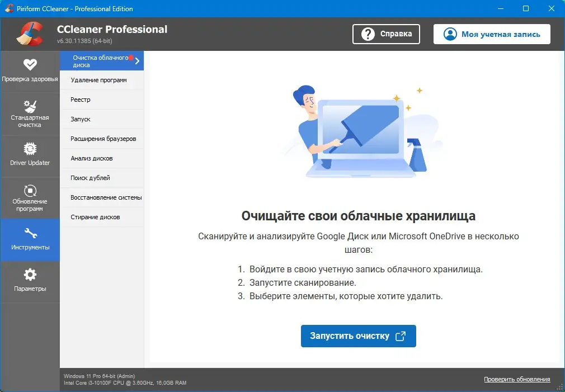The width and height of the screenshot is (565, 392).
Task: Click the external link icon on Запустить очистку
Action: click(x=401, y=336)
